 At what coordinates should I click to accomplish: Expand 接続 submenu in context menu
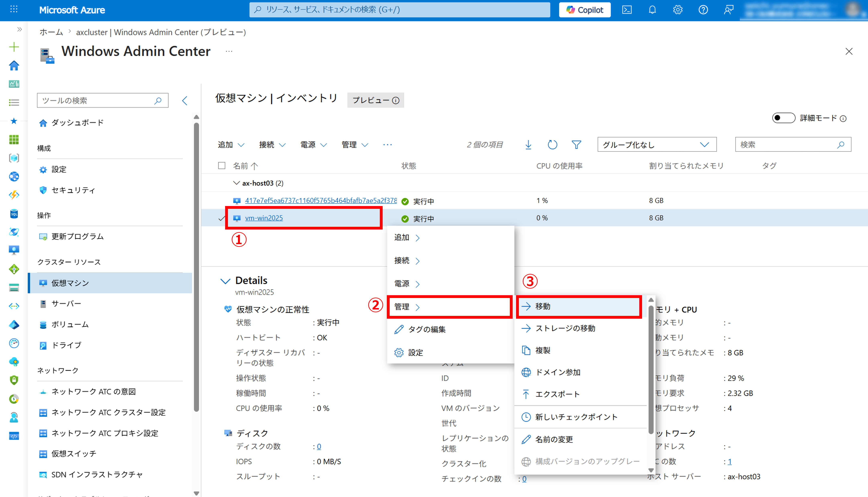450,261
